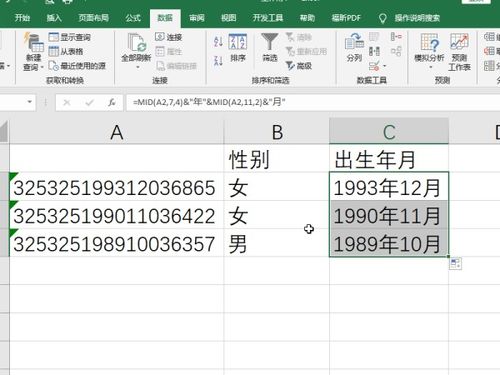
Task: Click the Remove Duplicates icon in 数据工具
Action: tap(374, 51)
